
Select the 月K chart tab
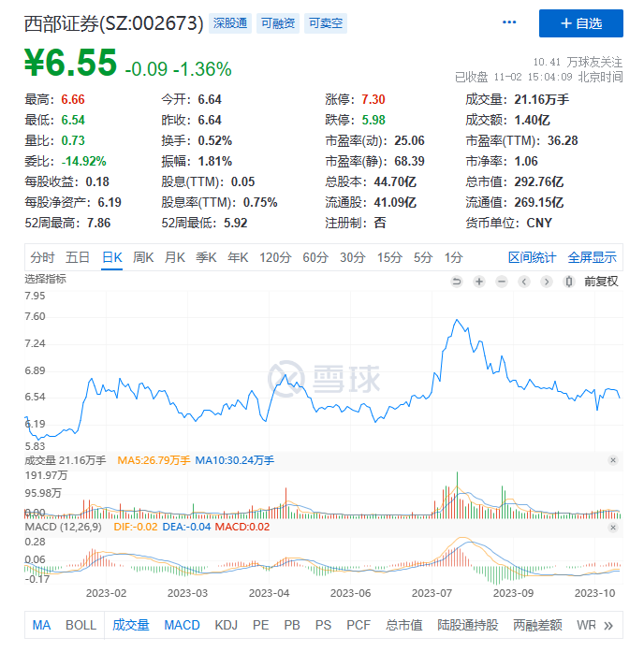tap(175, 257)
